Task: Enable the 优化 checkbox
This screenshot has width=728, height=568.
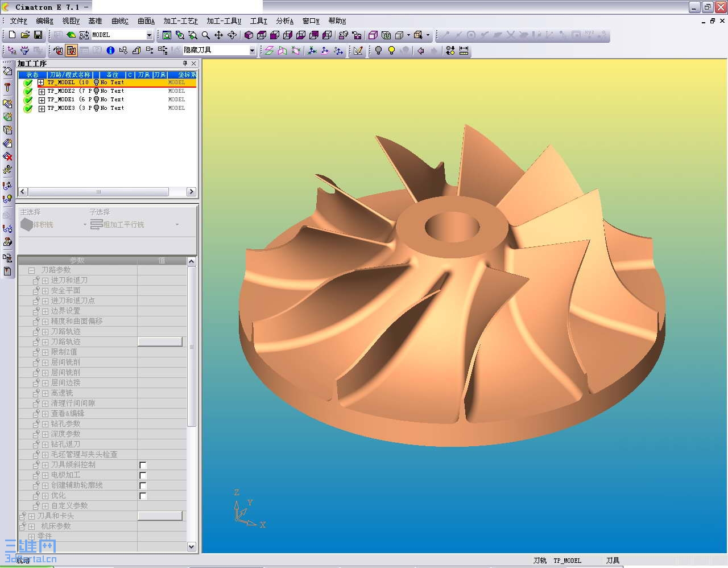Action: click(x=143, y=496)
